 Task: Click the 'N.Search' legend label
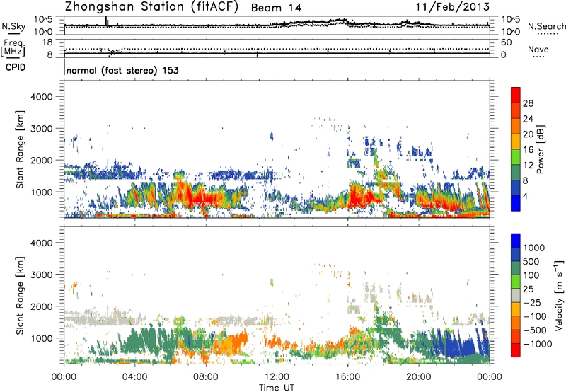pos(547,26)
